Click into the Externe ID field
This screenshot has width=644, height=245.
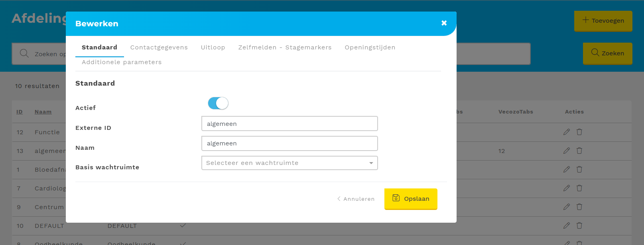290,123
